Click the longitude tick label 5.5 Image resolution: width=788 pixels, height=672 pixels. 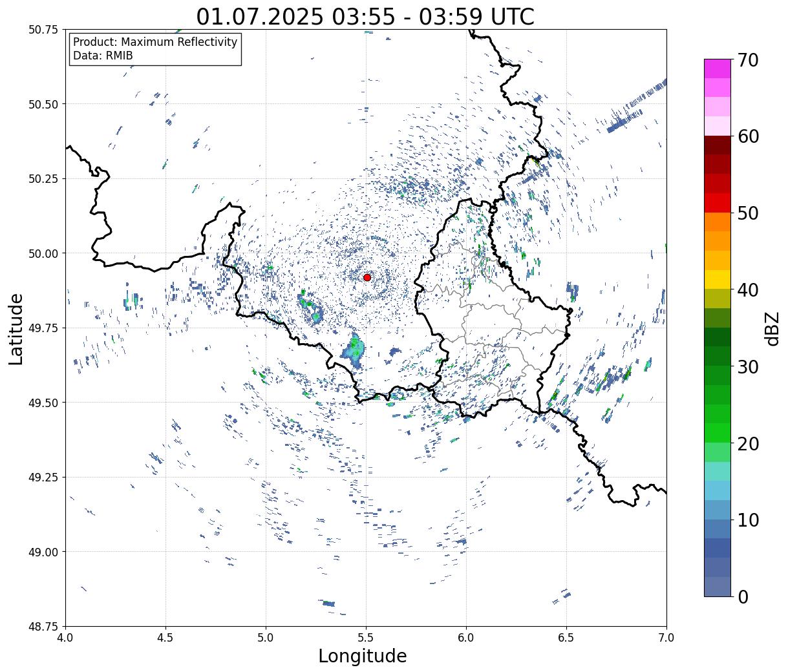point(366,638)
